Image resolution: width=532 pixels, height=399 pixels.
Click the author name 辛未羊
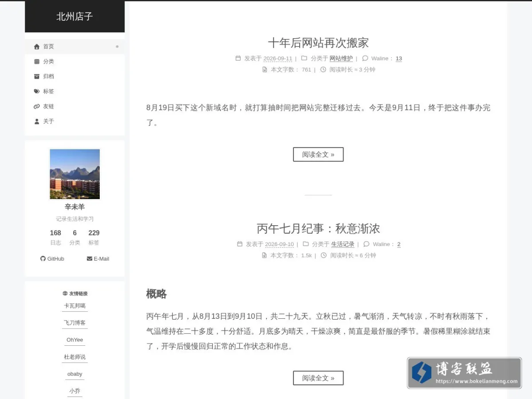pyautogui.click(x=74, y=207)
